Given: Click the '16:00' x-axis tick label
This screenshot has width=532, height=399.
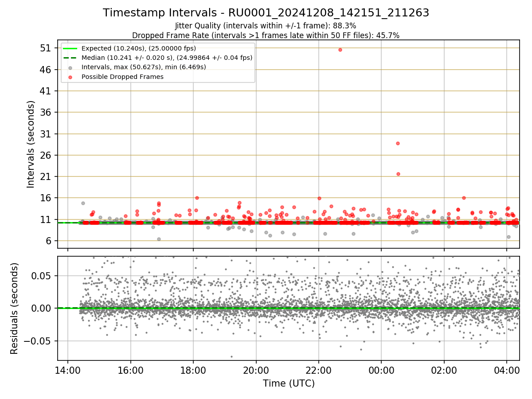Looking at the screenshot, I should (130, 371).
